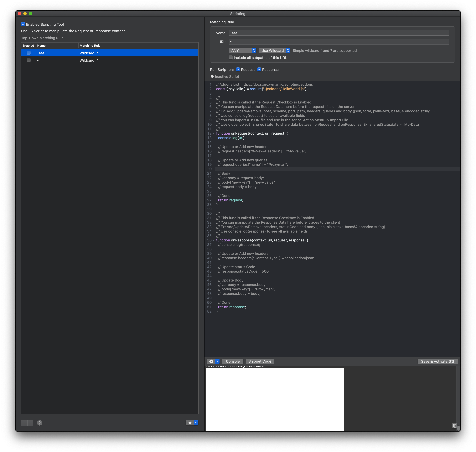Click the Name text field
The width and height of the screenshot is (476, 452).
point(339,33)
